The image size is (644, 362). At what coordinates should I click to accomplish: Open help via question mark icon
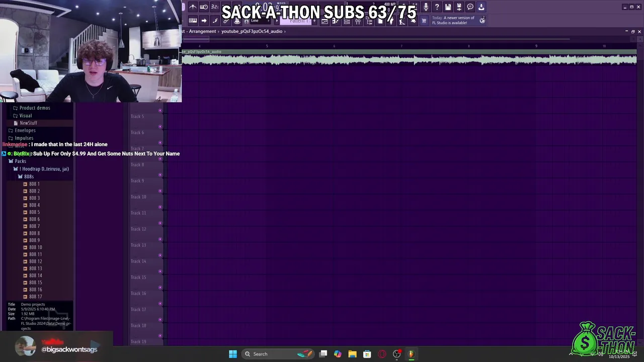pos(437,7)
